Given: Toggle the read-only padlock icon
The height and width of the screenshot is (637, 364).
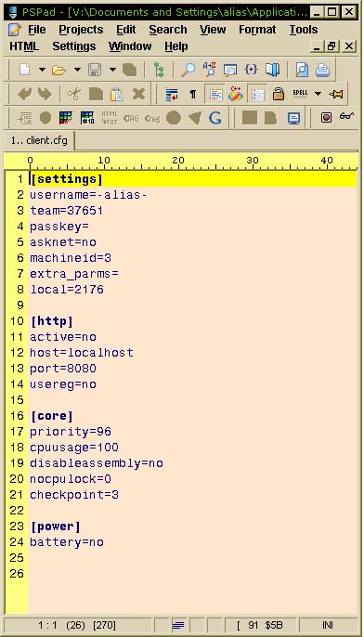Looking at the screenshot, I should 279,94.
